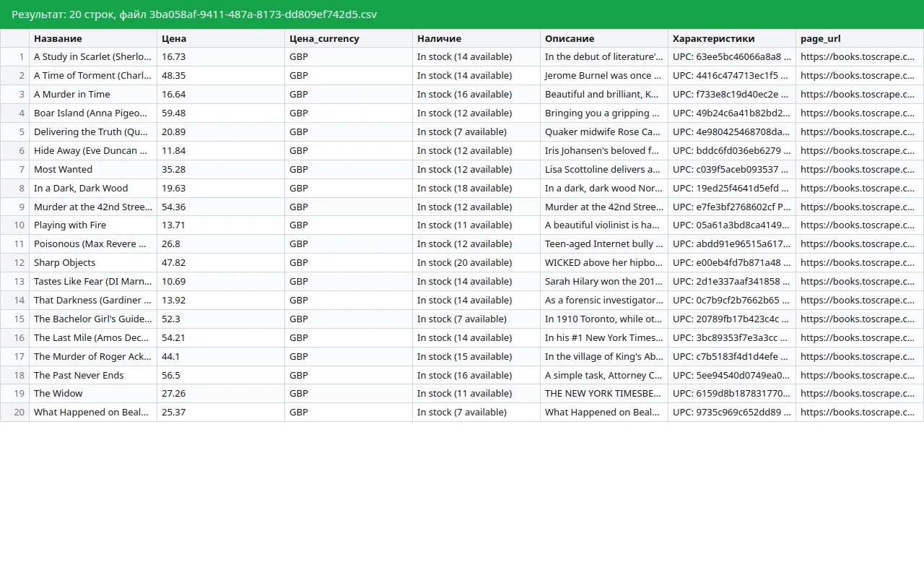This screenshot has height=578, width=924.
Task: Click the price cell 16.73
Action: point(221,57)
